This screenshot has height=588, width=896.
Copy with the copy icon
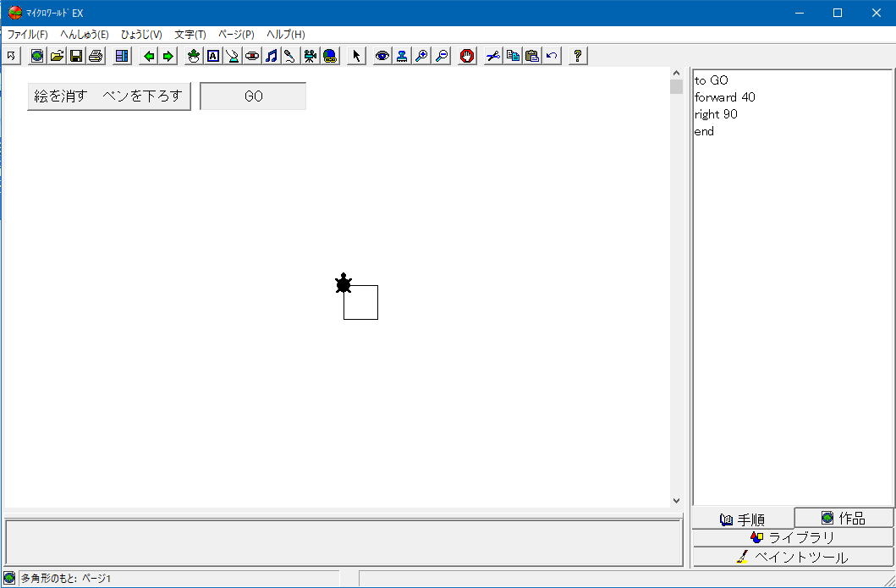[513, 56]
